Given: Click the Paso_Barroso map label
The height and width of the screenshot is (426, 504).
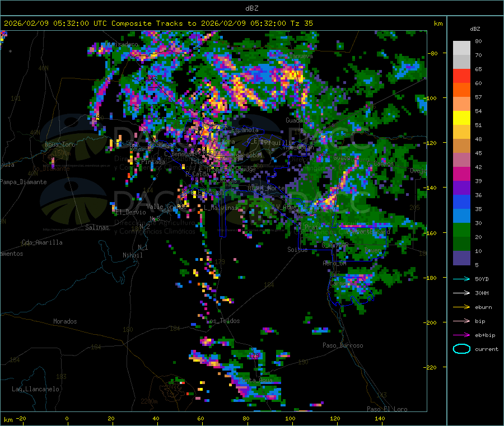Looking at the screenshot, I should pos(343,345).
